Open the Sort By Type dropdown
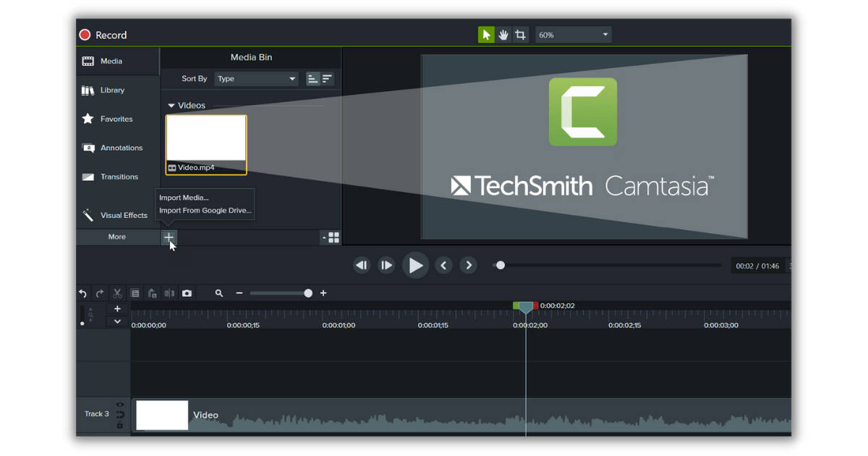The image size is (868, 456). (x=256, y=78)
